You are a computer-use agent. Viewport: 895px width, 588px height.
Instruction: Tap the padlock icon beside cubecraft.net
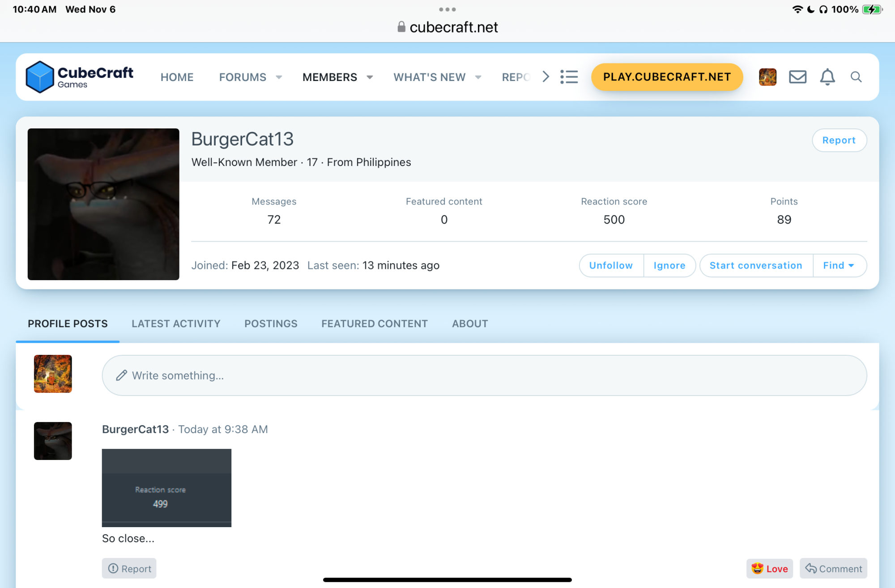[x=401, y=27]
